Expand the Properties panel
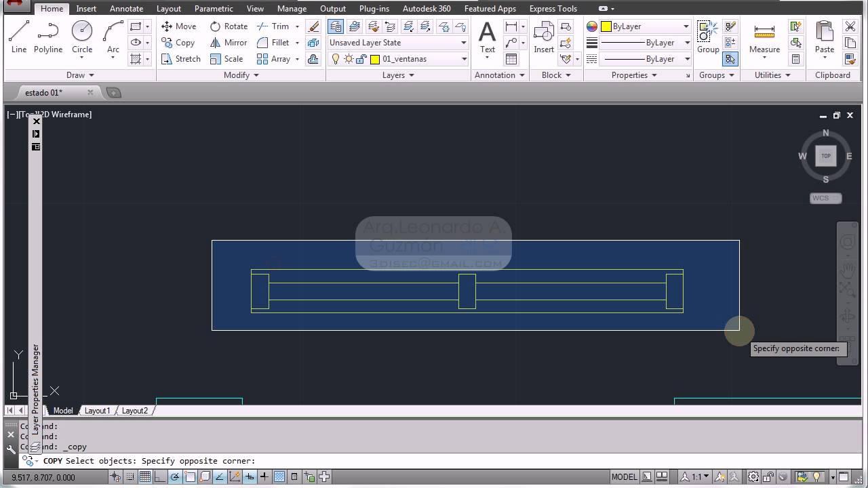868x488 pixels. (635, 75)
